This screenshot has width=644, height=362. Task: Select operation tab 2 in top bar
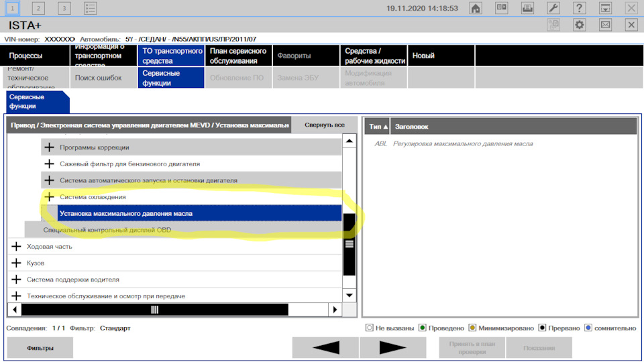click(x=38, y=8)
